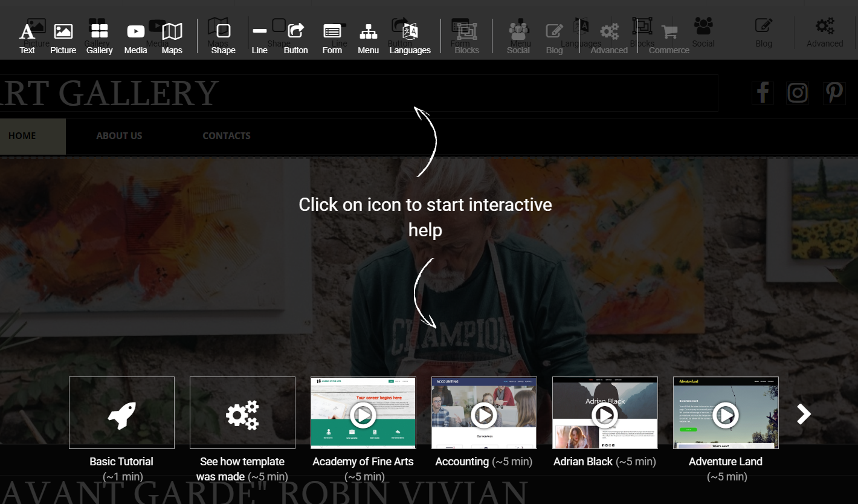
Task: Open the 'See how template was made' gears tile
Action: 242,413
